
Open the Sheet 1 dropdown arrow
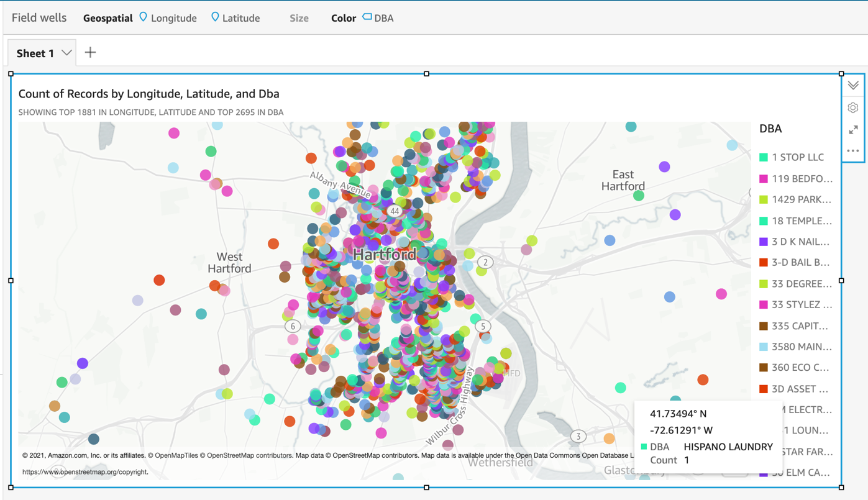[x=66, y=53]
